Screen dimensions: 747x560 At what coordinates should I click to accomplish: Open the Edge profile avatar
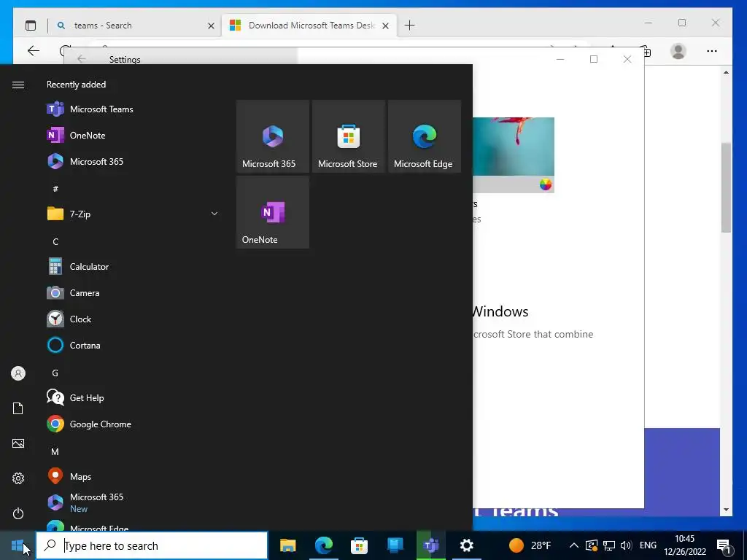678,51
